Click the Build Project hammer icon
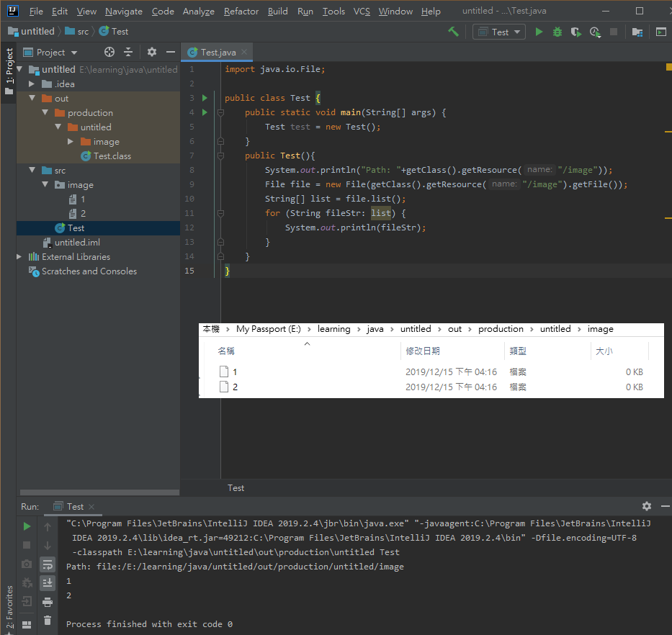 pos(453,32)
